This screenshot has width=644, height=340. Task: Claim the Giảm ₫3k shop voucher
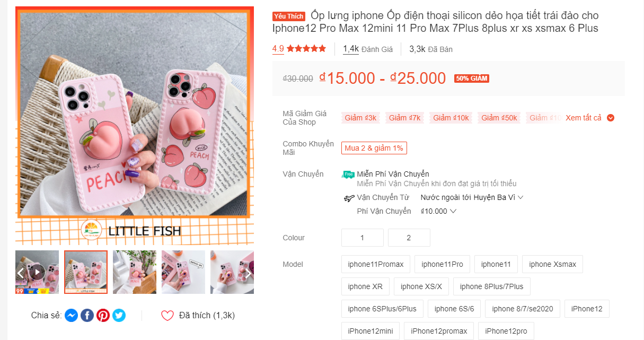pos(360,118)
